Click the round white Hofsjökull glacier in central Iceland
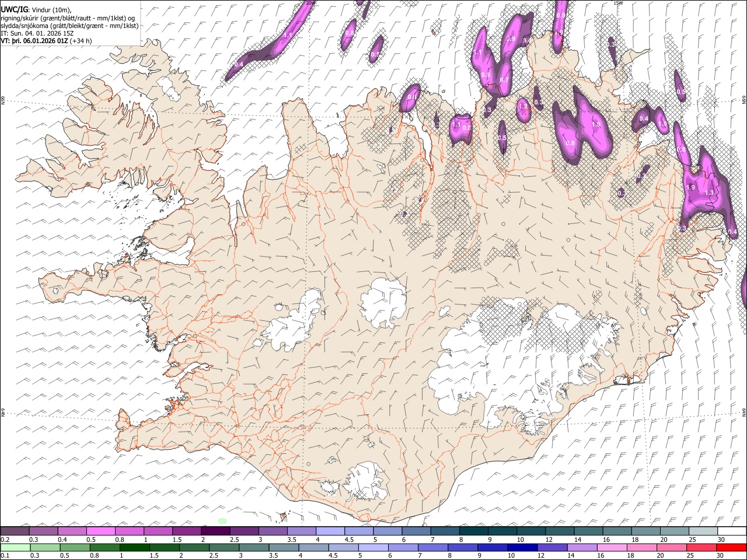The image size is (747, 560). pyautogui.click(x=383, y=302)
